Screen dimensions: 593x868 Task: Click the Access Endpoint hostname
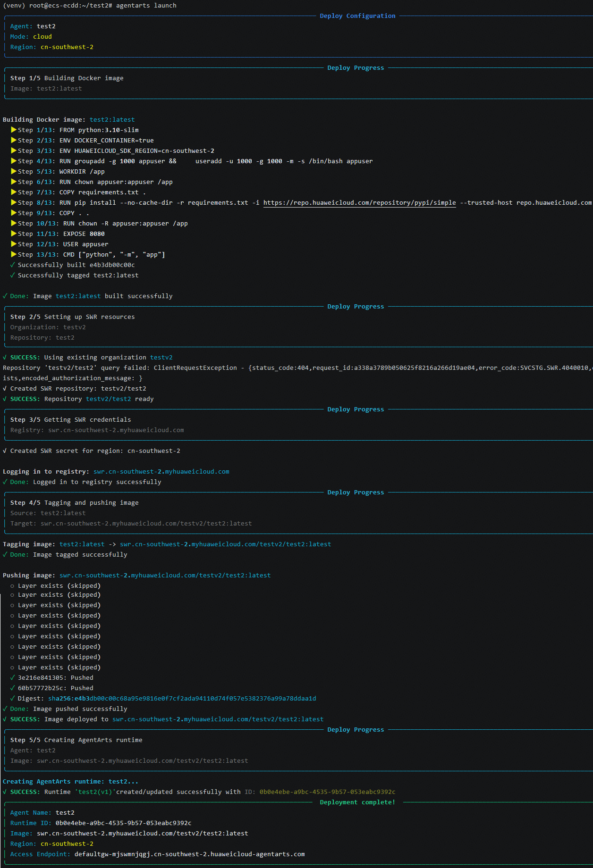point(190,854)
